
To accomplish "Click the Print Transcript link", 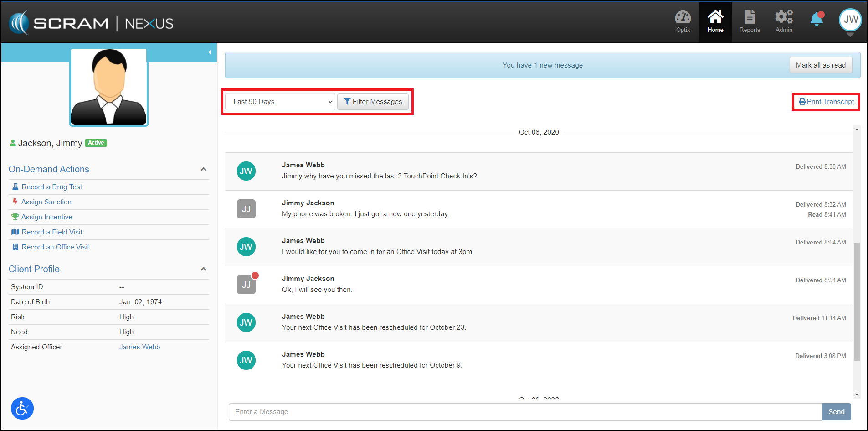I will (x=826, y=102).
